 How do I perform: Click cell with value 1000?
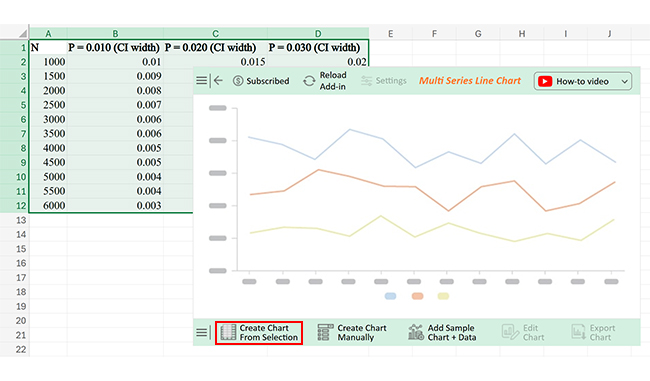(x=48, y=62)
